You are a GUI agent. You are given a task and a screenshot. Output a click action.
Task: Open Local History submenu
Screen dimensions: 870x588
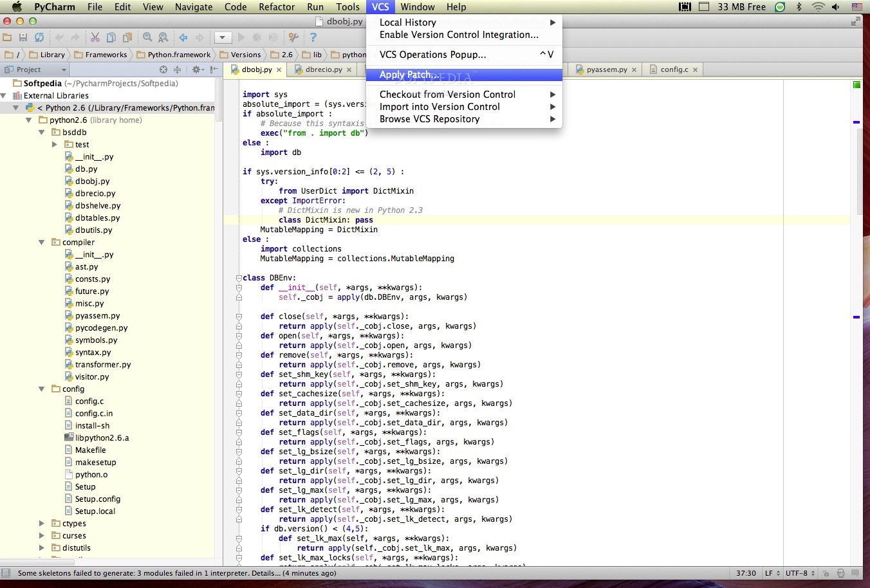[x=464, y=23]
